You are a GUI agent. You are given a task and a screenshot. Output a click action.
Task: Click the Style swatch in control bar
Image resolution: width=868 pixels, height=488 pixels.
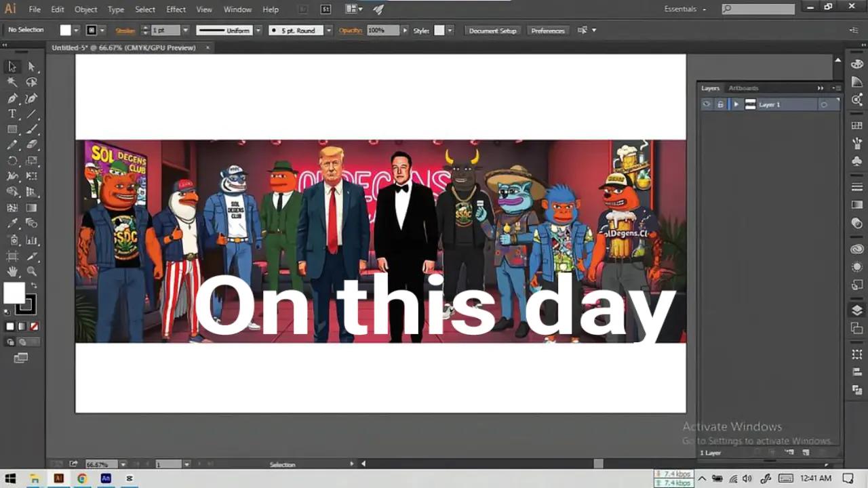439,30
